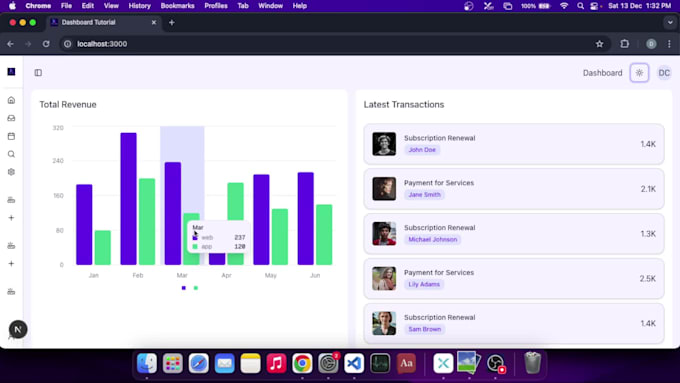This screenshot has height=383, width=680.
Task: Open the File menu
Action: click(x=66, y=6)
